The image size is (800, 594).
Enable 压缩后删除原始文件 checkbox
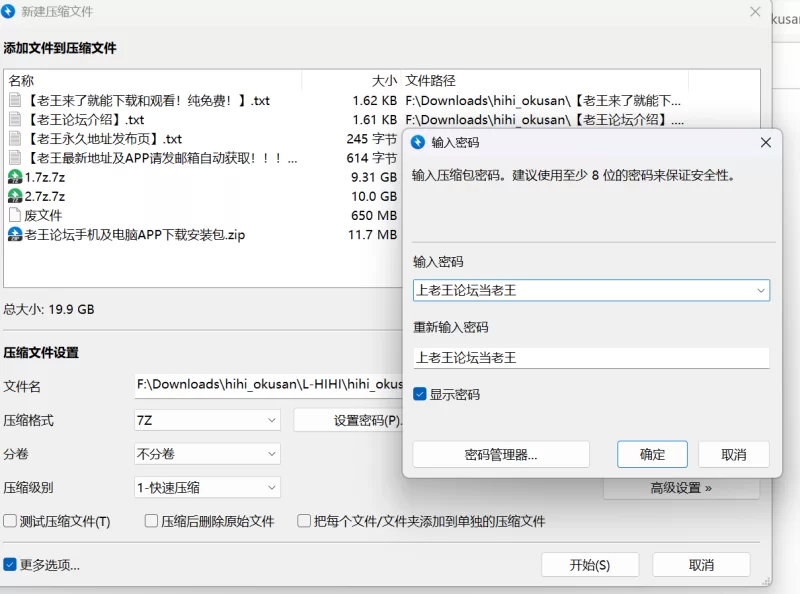click(152, 521)
